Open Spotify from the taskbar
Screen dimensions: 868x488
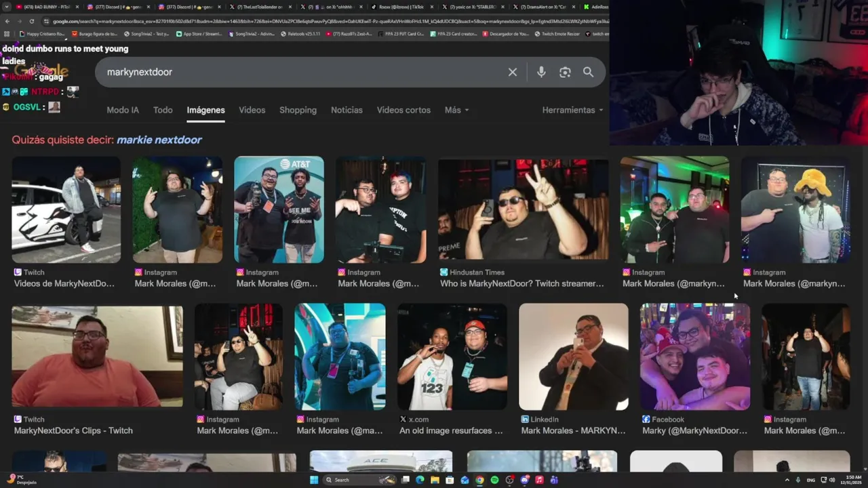pos(495,480)
